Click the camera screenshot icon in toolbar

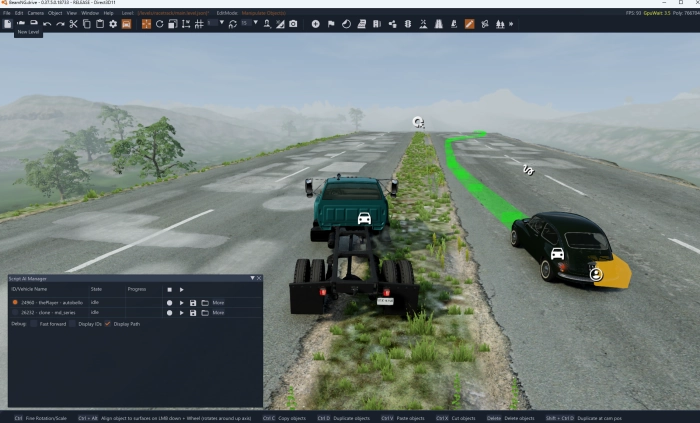pos(293,23)
